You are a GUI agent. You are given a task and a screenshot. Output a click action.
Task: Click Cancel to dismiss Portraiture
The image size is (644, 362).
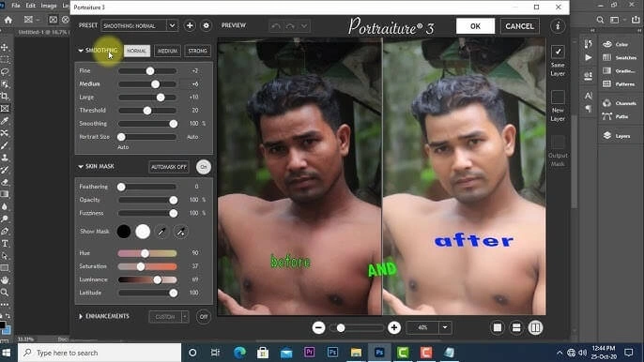(519, 26)
